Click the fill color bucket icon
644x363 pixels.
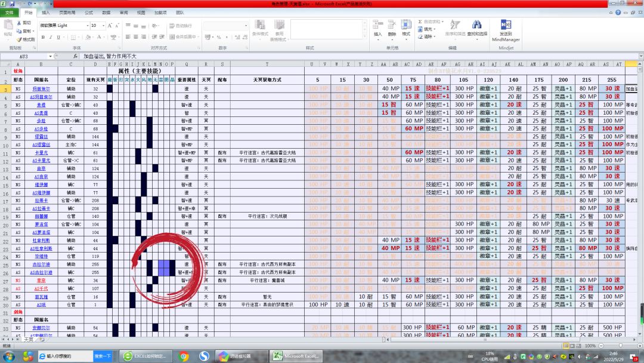tap(88, 37)
